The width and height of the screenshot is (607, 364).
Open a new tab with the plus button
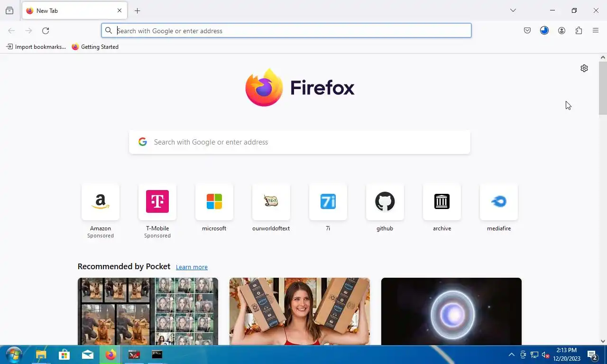click(137, 10)
